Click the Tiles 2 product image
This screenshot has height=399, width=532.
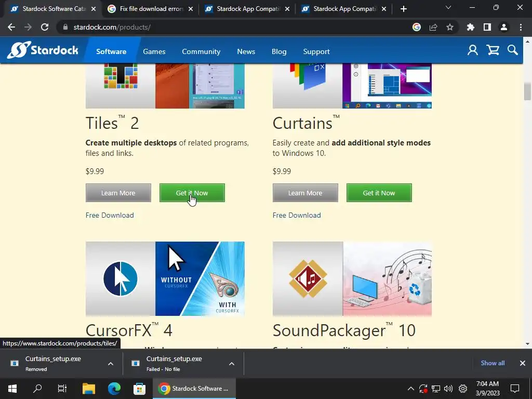point(165,86)
